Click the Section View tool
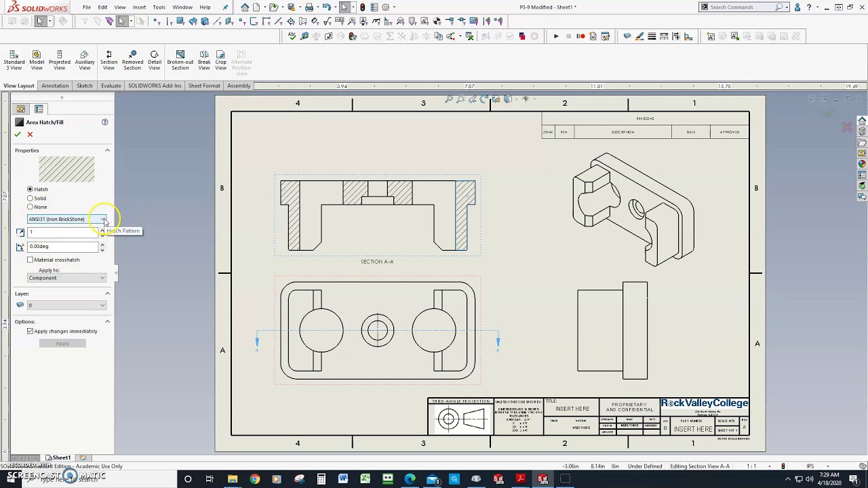This screenshot has height=488, width=868. click(x=108, y=60)
